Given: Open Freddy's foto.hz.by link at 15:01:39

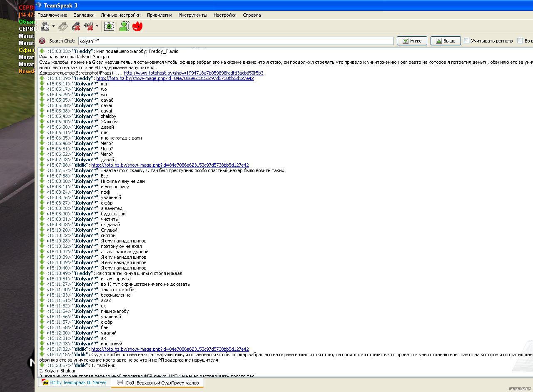Looking at the screenshot, I should pyautogui.click(x=175, y=78).
